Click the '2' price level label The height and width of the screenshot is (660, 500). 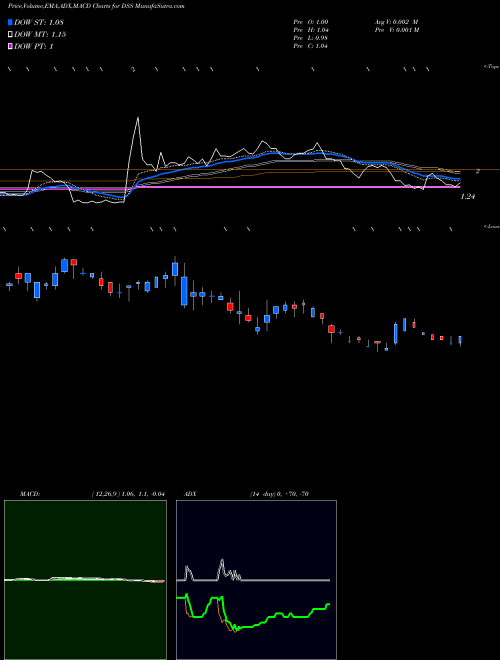478,171
